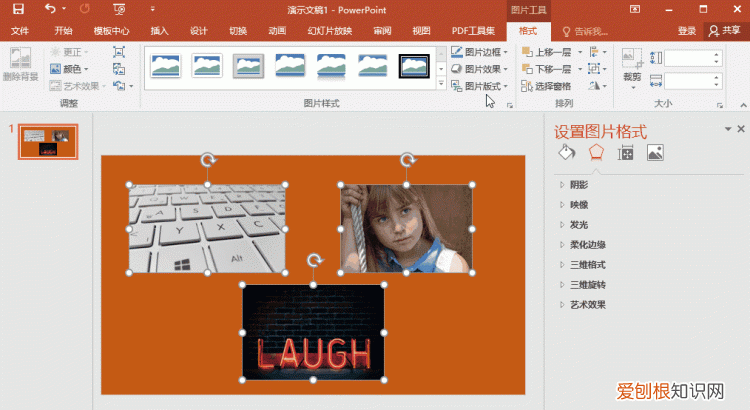750x410 pixels.
Task: Open the Size & Properties icon tab
Action: click(626, 153)
